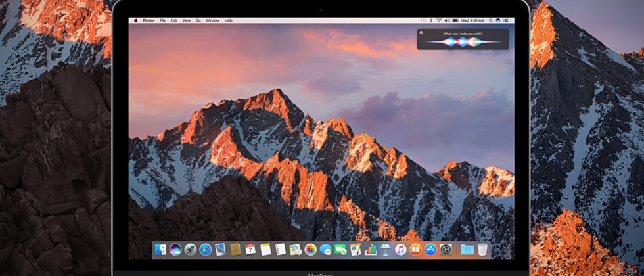Open the Apple menu
The height and width of the screenshot is (276, 644).
click(x=136, y=20)
